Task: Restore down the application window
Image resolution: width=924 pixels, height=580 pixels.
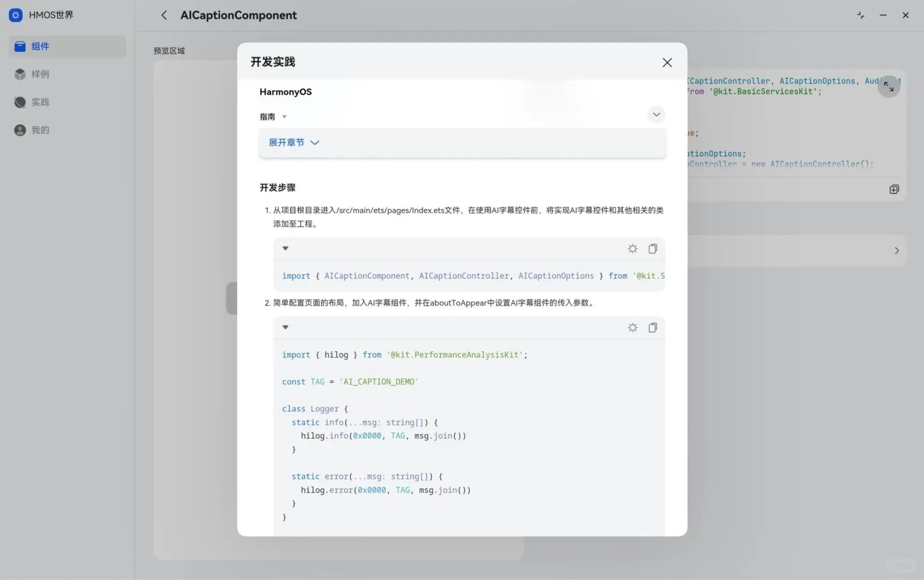Action: [x=860, y=15]
